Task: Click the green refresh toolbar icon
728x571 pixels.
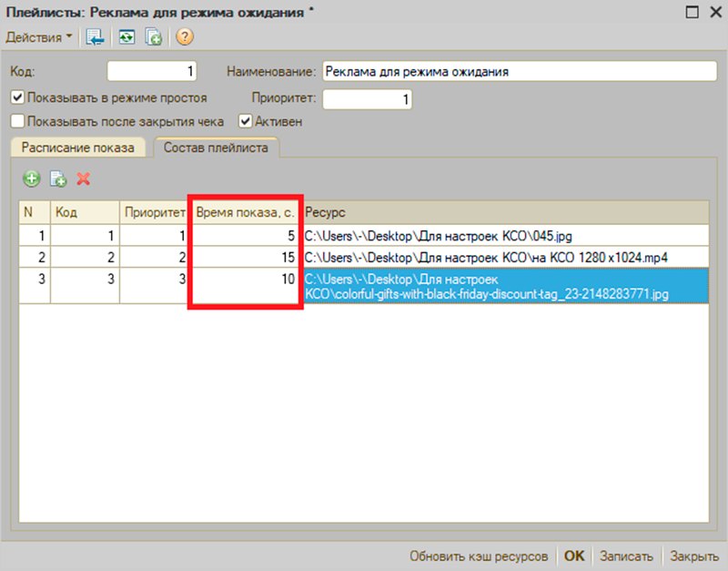Action: (x=126, y=36)
